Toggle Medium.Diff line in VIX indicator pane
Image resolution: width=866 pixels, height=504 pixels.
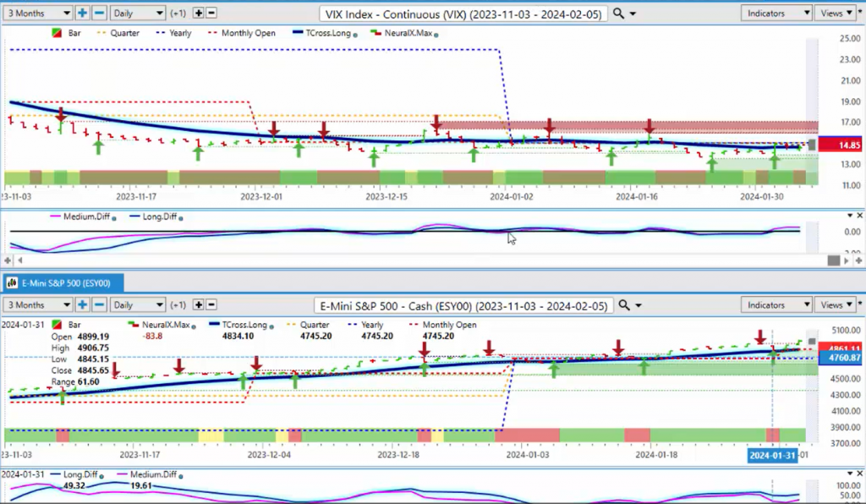pos(80,216)
